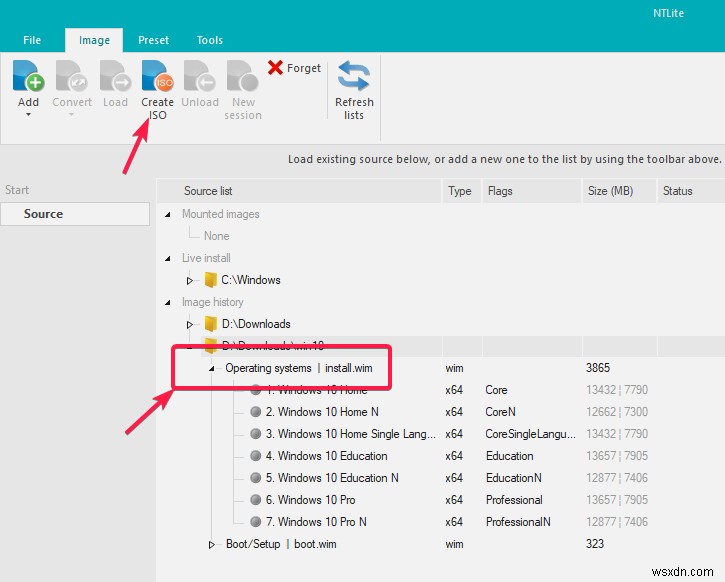Select 4. Windows 10 Education
725x582 pixels.
click(326, 456)
